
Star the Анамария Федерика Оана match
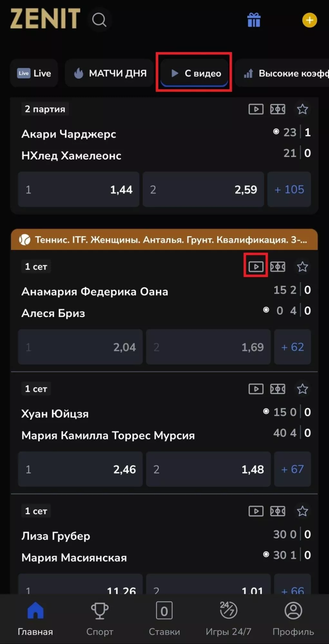coord(302,267)
